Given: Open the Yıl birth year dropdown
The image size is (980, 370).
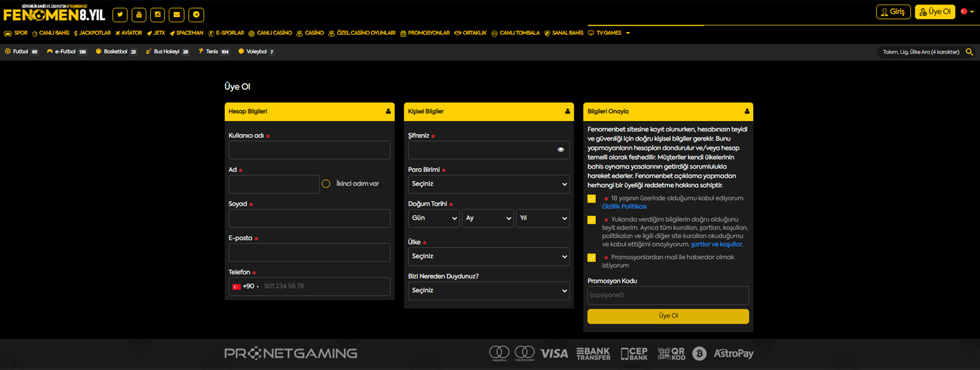Looking at the screenshot, I should [x=543, y=218].
